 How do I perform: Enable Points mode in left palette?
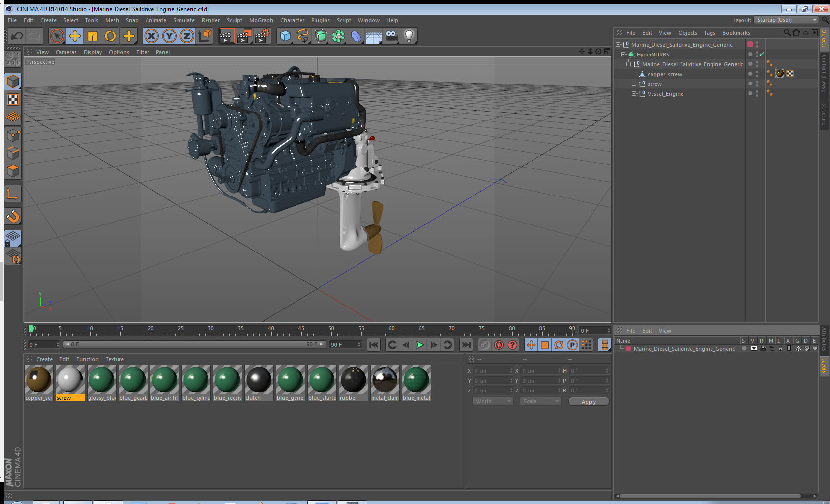13,136
